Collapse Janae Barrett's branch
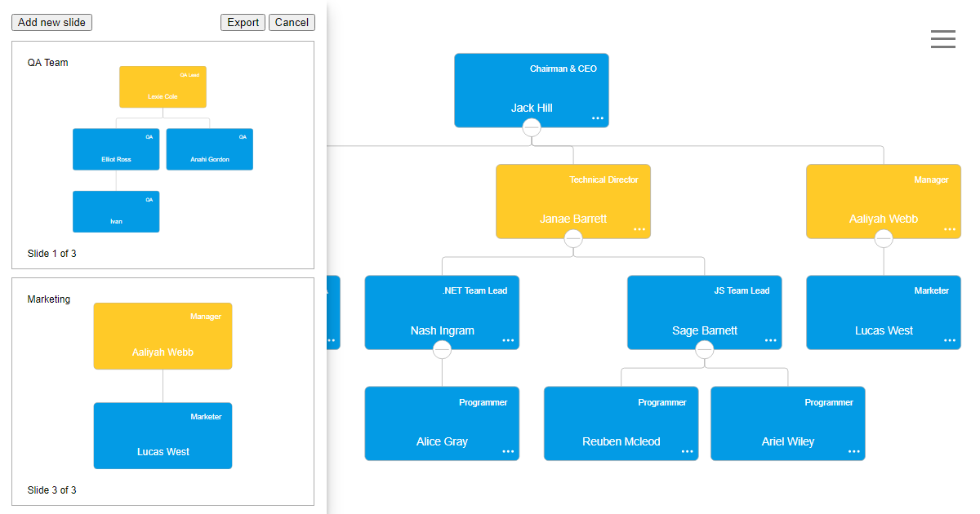980x514 pixels. coord(572,238)
